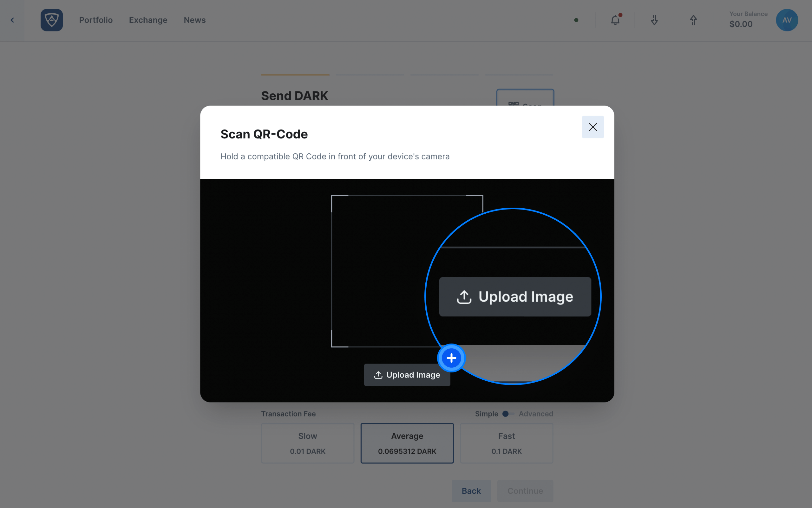Screen dimensions: 812x508
Task: Click the Simple fee label
Action: (x=487, y=414)
